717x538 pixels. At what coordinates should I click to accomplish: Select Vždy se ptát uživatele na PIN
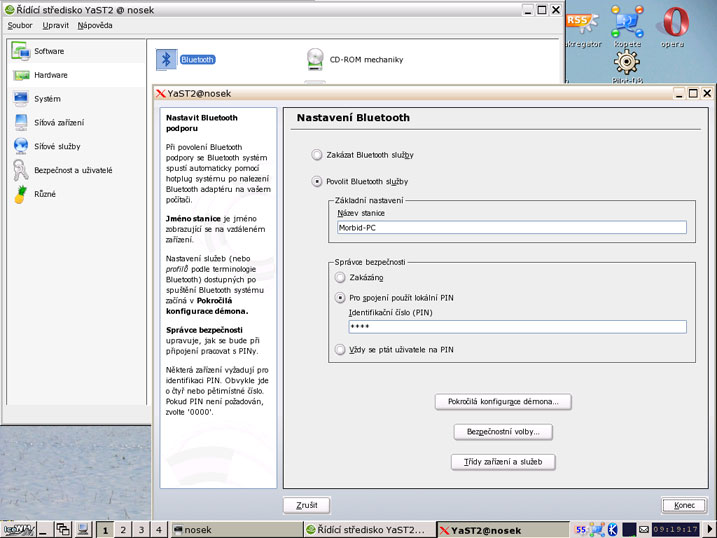(340, 350)
